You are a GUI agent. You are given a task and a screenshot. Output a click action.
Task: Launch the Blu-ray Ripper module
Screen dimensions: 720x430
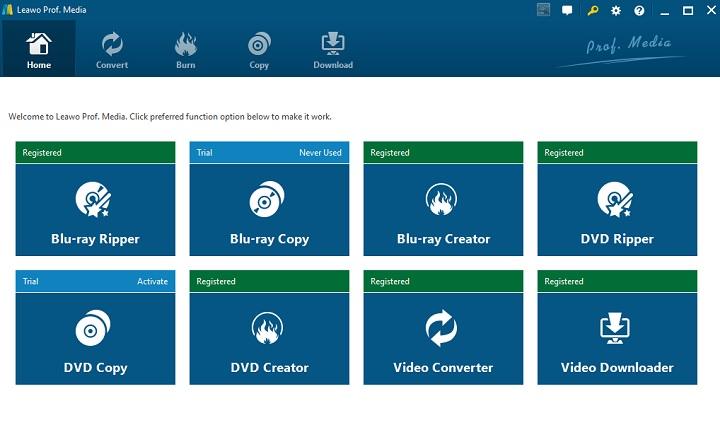pyautogui.click(x=95, y=209)
